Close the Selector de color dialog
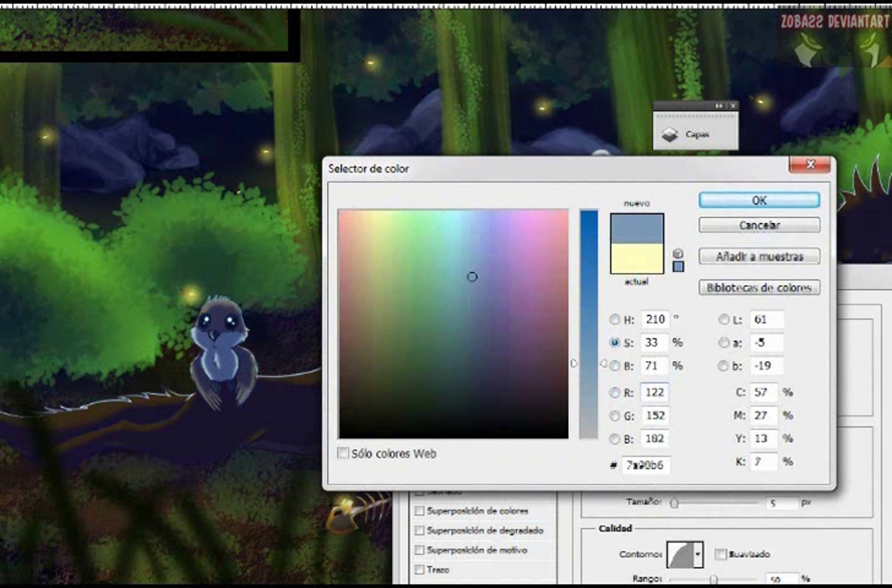This screenshot has height=588, width=892. pos(810,165)
